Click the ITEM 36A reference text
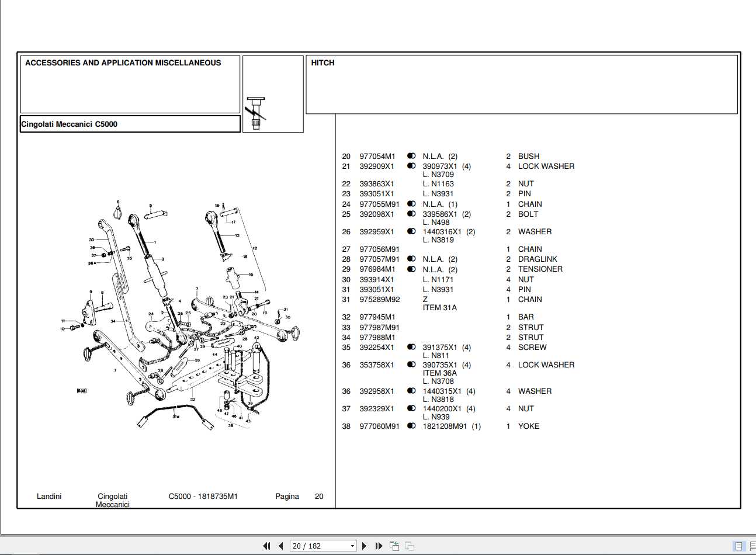This screenshot has width=756, height=555. tap(439, 373)
